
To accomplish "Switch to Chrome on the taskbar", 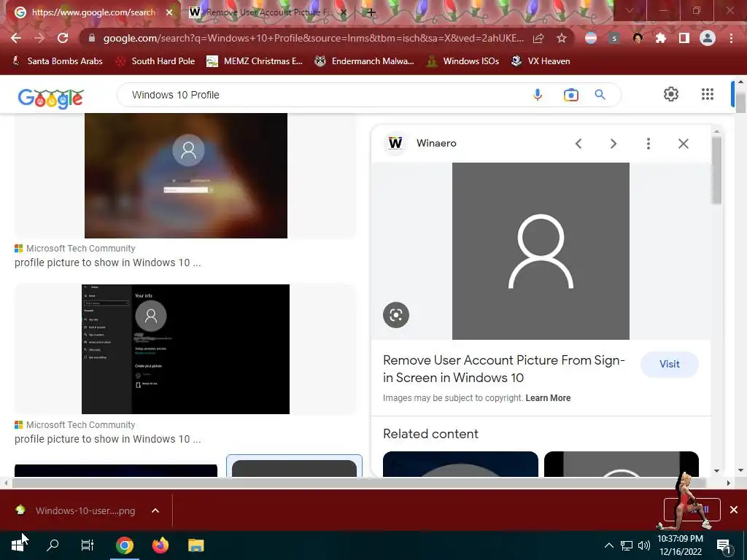I will point(124,545).
